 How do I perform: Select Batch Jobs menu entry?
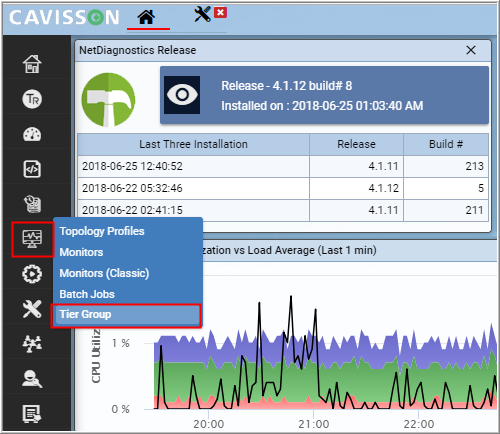pos(87,294)
